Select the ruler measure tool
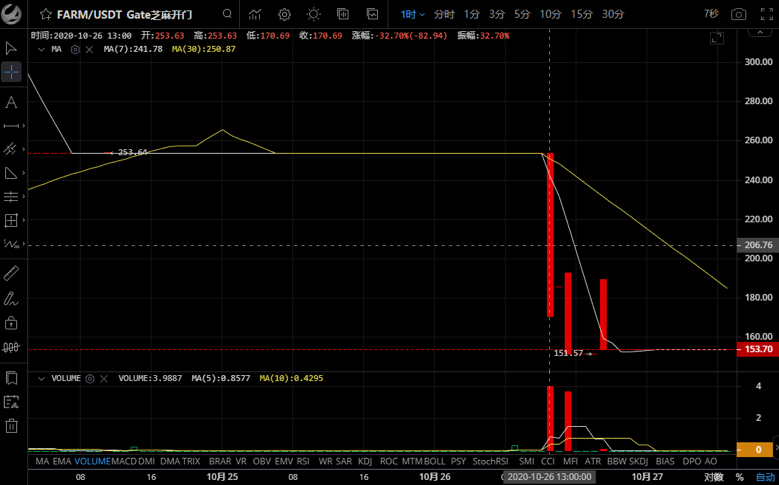 click(11, 273)
